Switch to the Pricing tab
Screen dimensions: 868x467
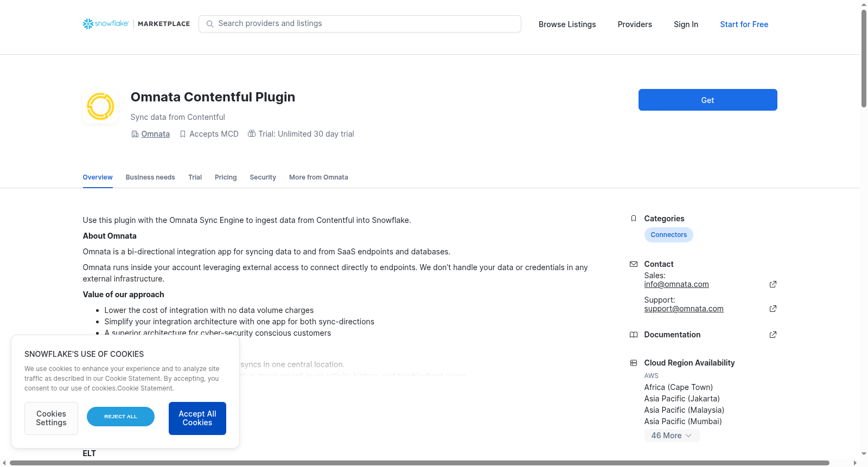click(226, 177)
